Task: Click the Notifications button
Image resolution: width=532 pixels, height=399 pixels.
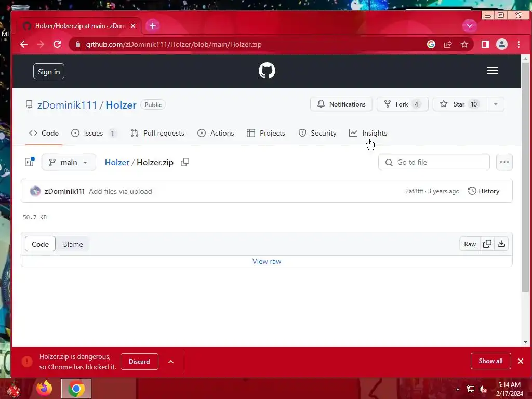Action: [341, 104]
